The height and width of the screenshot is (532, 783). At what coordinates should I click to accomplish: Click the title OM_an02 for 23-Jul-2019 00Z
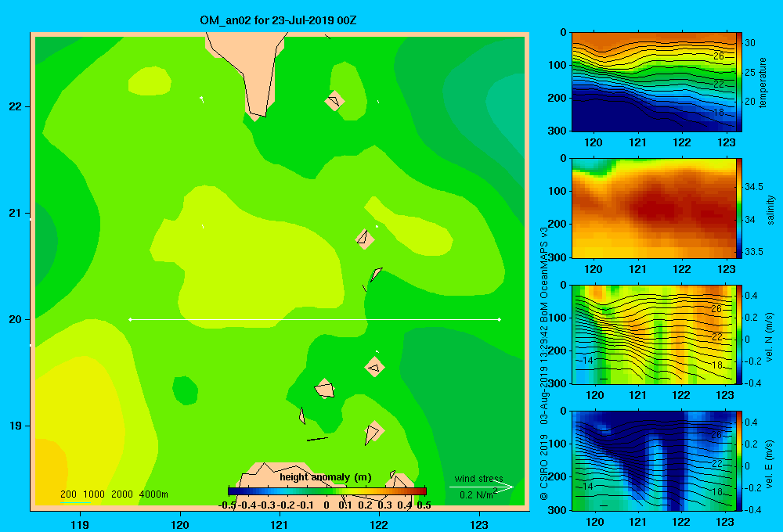tap(278, 20)
